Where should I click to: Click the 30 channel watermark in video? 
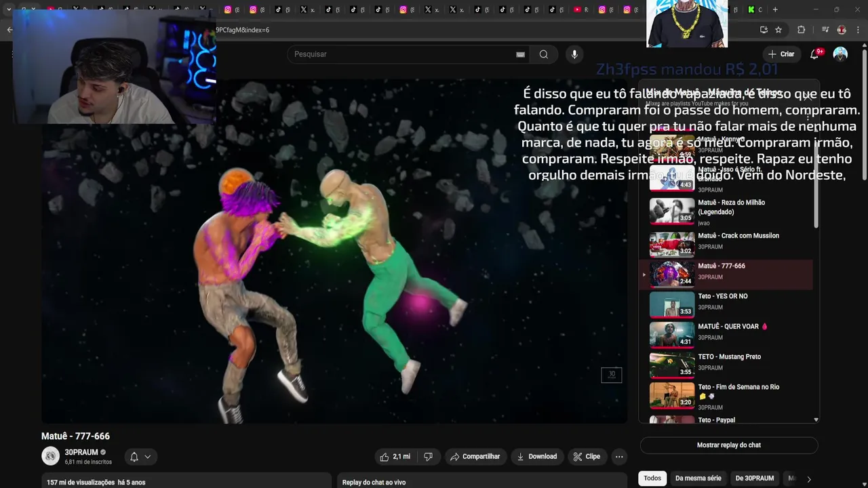611,375
